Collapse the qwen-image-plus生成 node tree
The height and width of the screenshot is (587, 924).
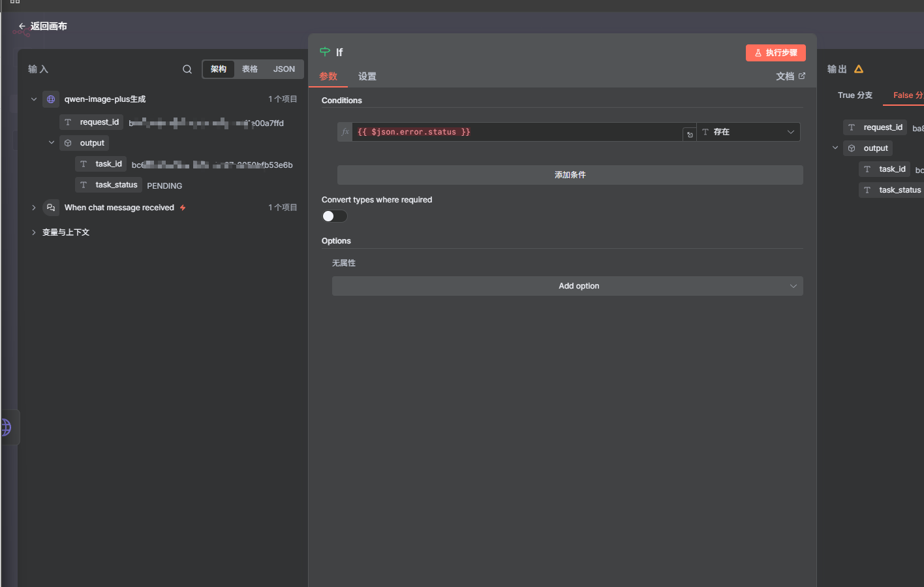[34, 99]
